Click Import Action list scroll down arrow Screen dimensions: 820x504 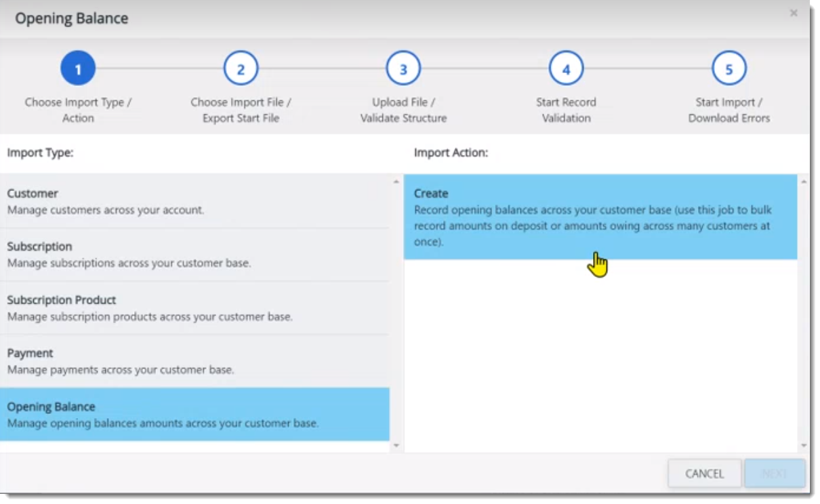[804, 446]
